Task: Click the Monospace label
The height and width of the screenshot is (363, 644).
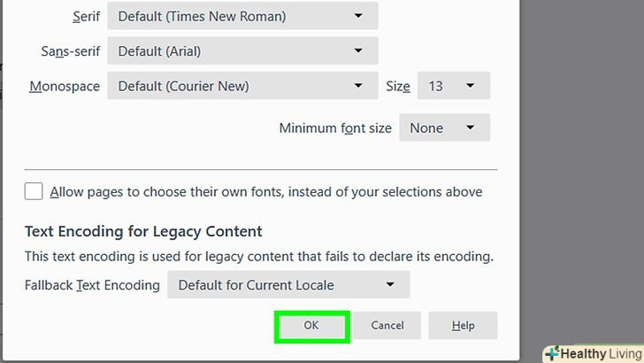Action: point(65,86)
